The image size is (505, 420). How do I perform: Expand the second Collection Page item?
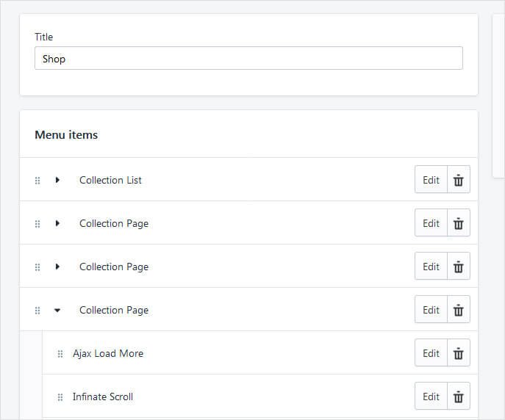(x=57, y=267)
